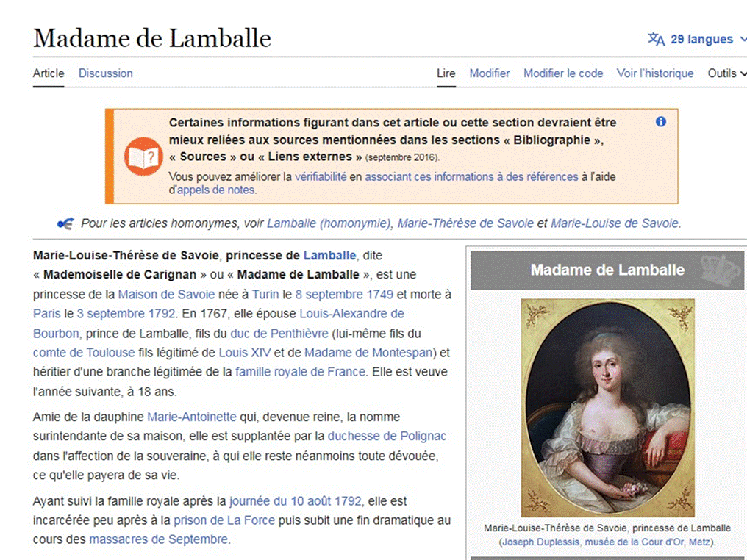Open the duc de Penthièvre link

pyautogui.click(x=279, y=334)
